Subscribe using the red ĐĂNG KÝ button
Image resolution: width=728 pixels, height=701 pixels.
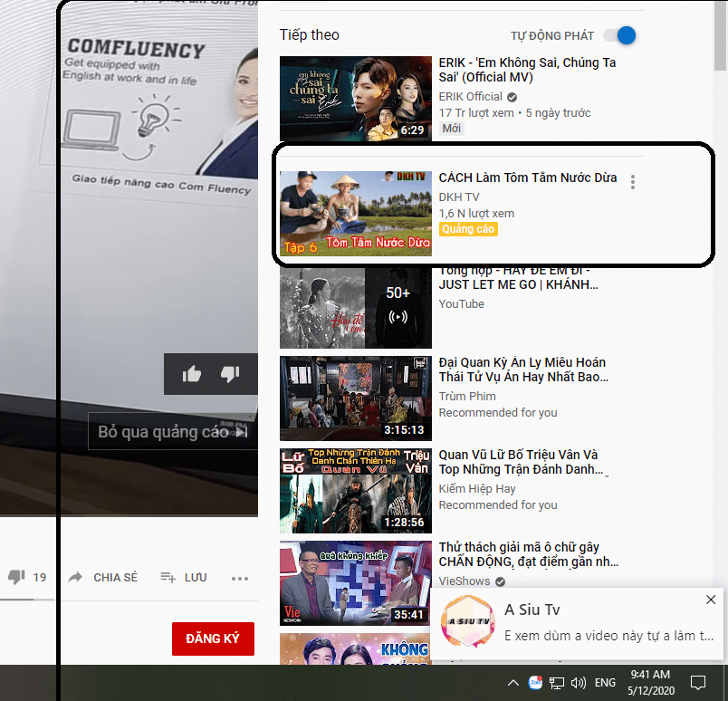pyautogui.click(x=213, y=639)
